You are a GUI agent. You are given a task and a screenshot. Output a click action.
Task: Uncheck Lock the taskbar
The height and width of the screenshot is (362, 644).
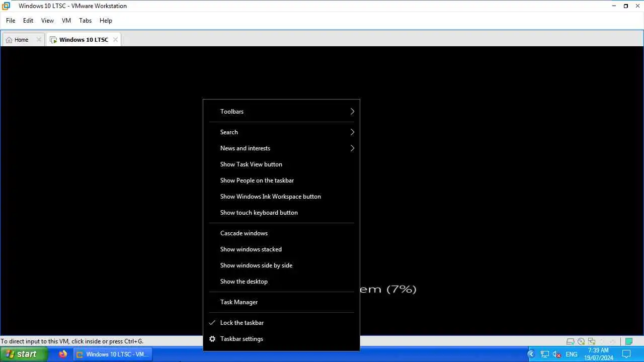coord(281,323)
